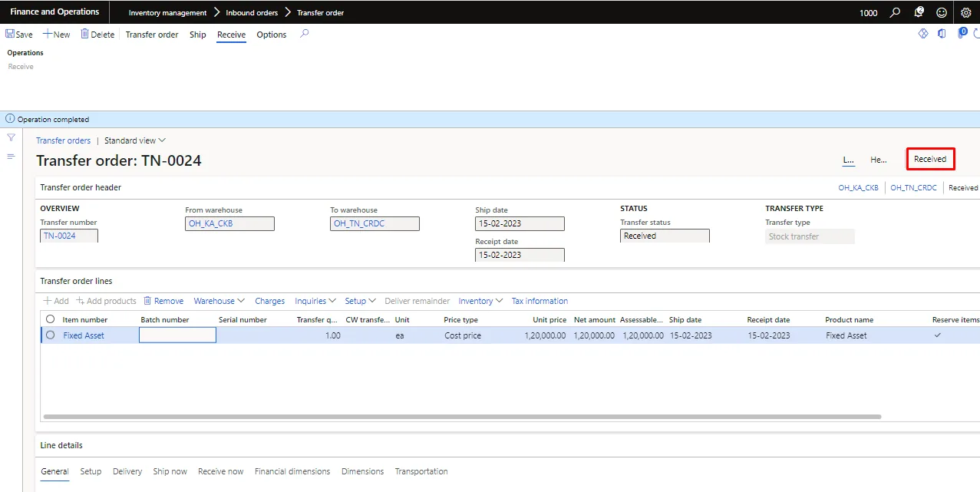The width and height of the screenshot is (980, 492).
Task: Click the Delete trash icon button
Action: [97, 35]
